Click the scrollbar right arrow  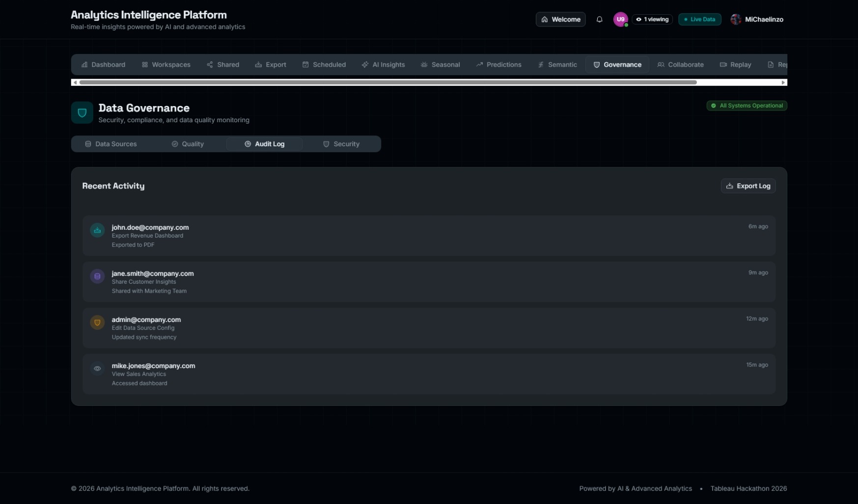[x=783, y=82]
